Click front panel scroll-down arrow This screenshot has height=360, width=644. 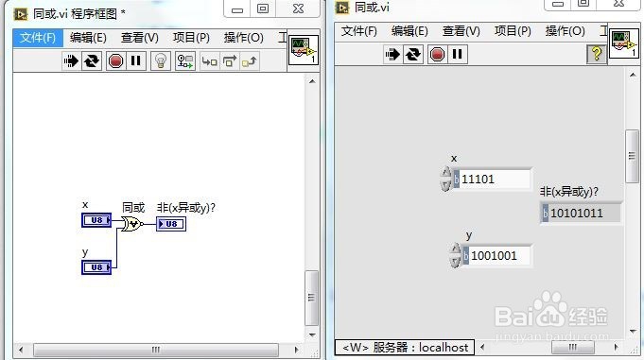point(632,332)
